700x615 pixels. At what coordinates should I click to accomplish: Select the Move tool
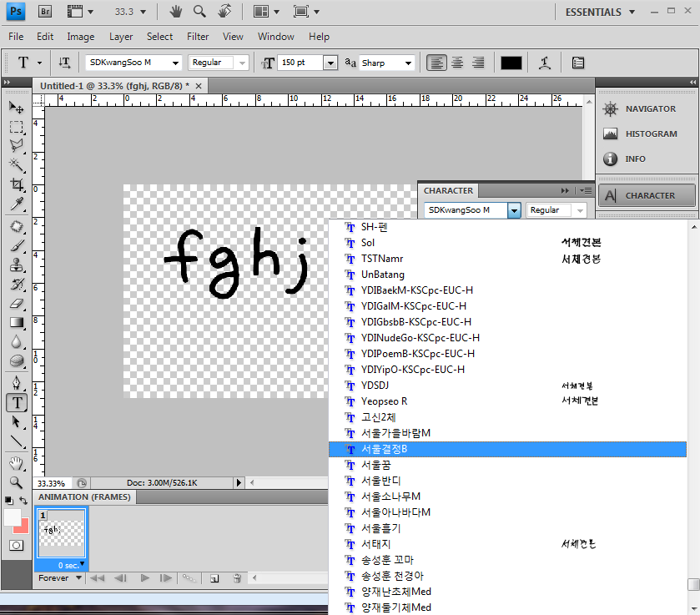pyautogui.click(x=17, y=107)
